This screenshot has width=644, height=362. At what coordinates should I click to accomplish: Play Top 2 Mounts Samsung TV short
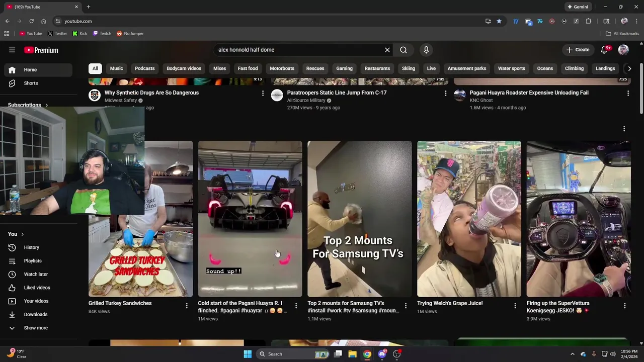[x=360, y=219]
